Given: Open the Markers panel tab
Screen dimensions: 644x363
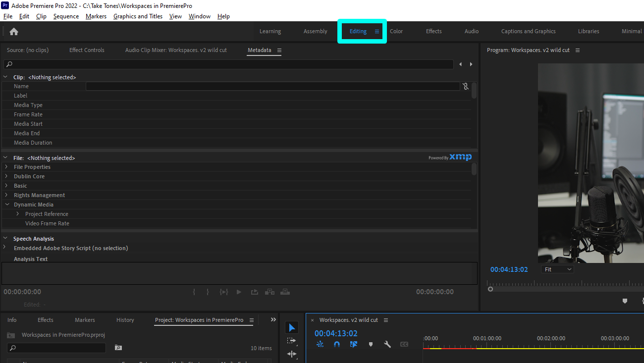Looking at the screenshot, I should coord(85,320).
